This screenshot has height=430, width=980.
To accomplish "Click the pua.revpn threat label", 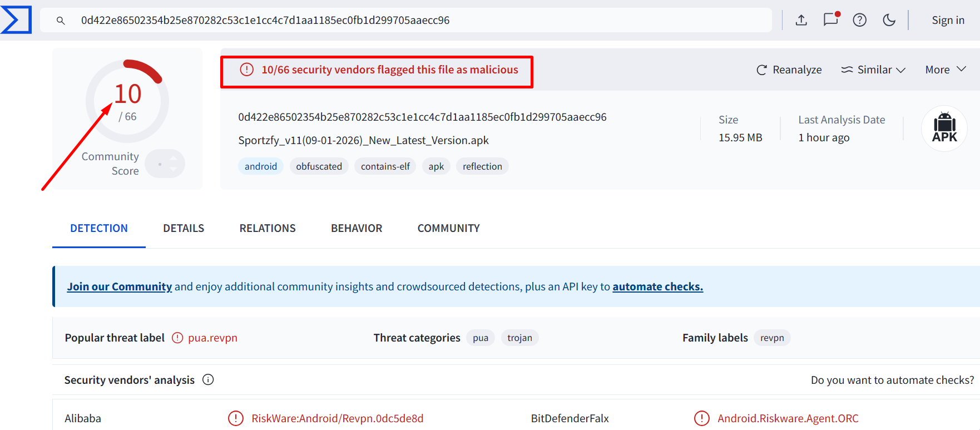I will coord(212,338).
